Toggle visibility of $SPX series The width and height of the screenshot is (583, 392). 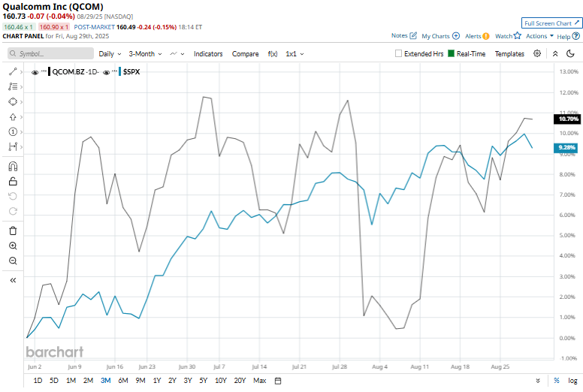[107, 72]
